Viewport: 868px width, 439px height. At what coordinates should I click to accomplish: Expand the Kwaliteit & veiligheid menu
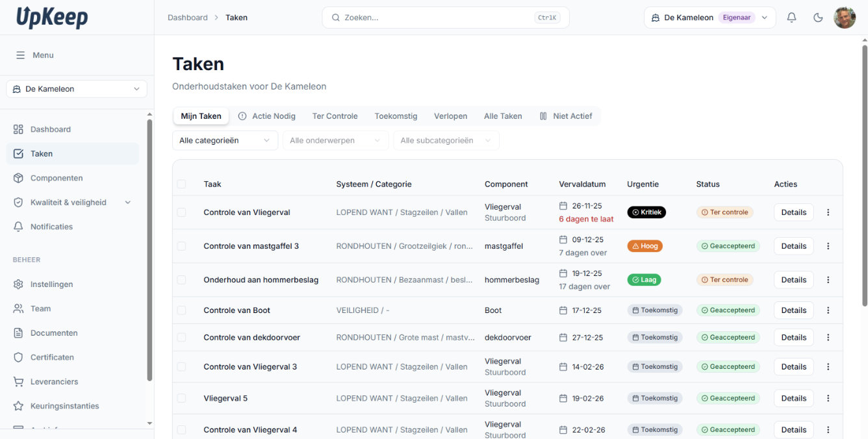pyautogui.click(x=68, y=202)
